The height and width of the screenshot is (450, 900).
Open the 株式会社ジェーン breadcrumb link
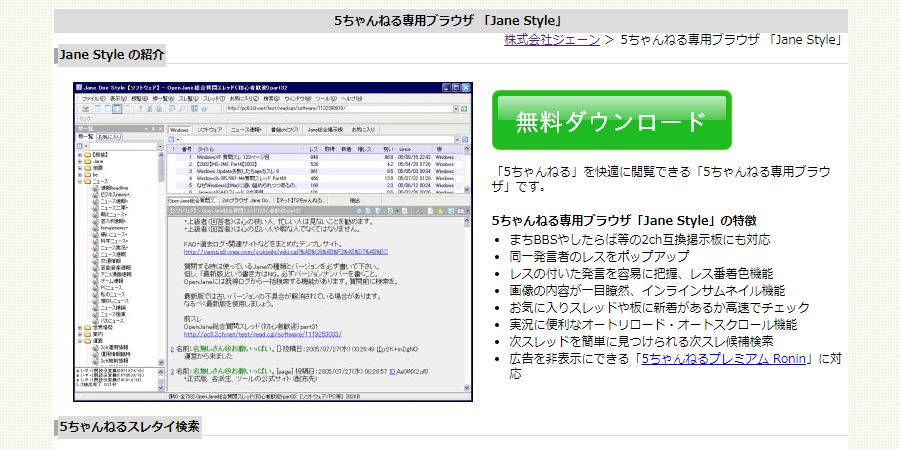coord(552,40)
